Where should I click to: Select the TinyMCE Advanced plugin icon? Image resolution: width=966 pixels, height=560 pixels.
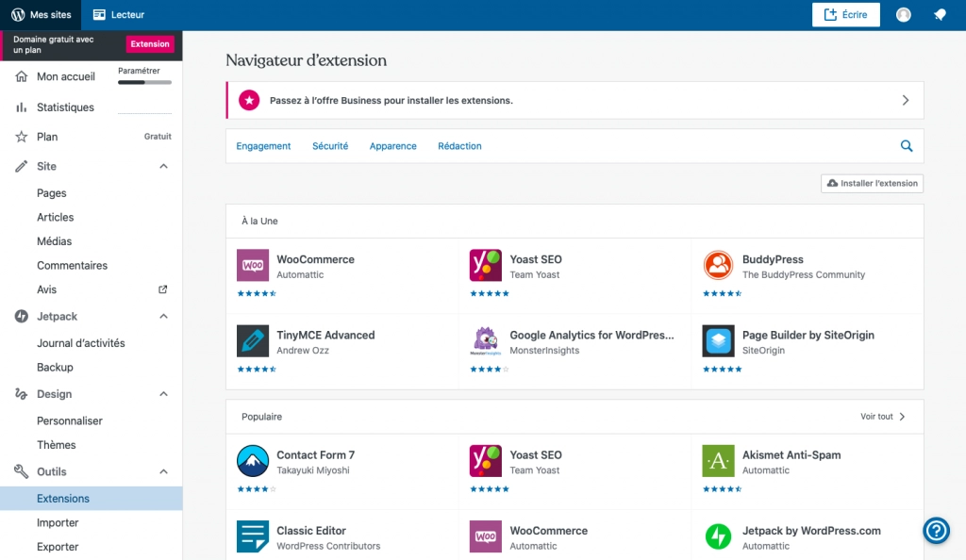tap(253, 341)
